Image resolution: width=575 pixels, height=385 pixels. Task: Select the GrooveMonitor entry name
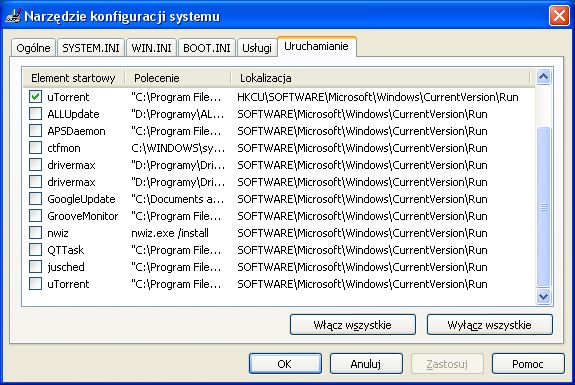(x=83, y=216)
